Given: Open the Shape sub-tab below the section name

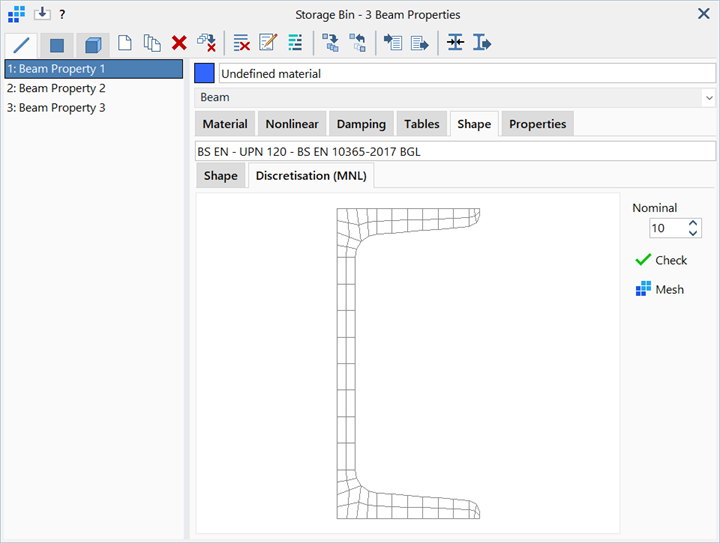Looking at the screenshot, I should coord(221,176).
